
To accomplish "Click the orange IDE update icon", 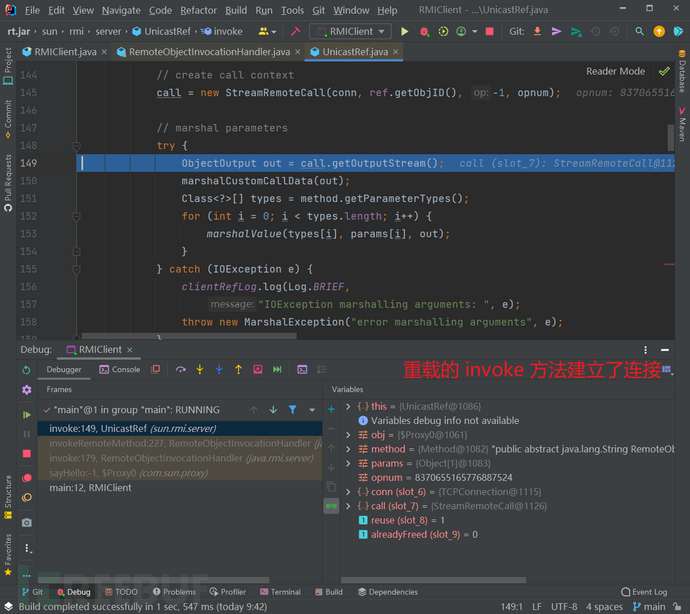I will pos(659,31).
